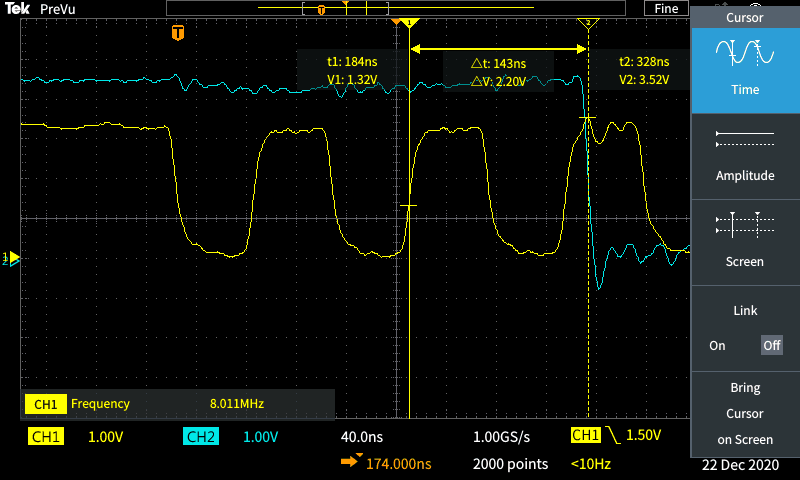Screen dimensions: 800x480
Task: Toggle the Fine adjustment indicator
Action: click(666, 8)
